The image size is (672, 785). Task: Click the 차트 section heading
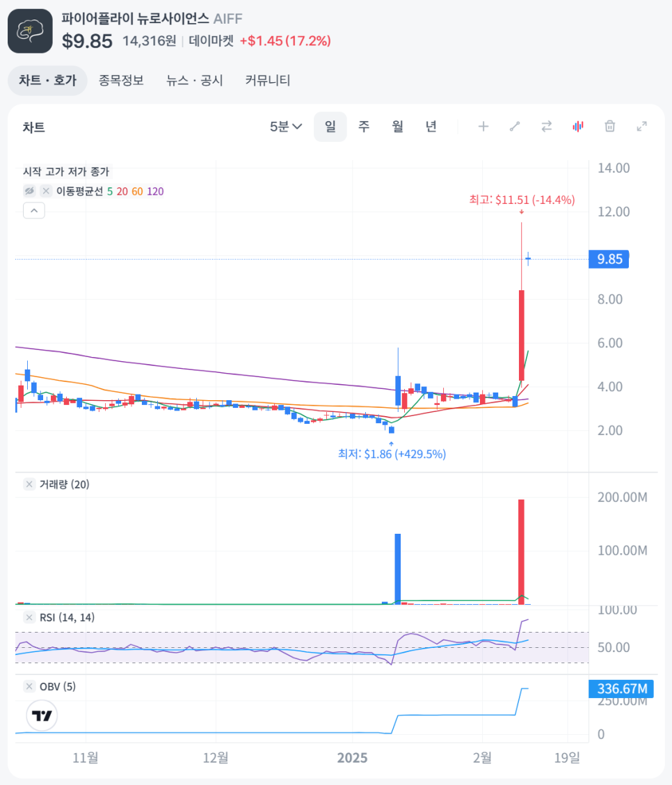click(x=34, y=127)
